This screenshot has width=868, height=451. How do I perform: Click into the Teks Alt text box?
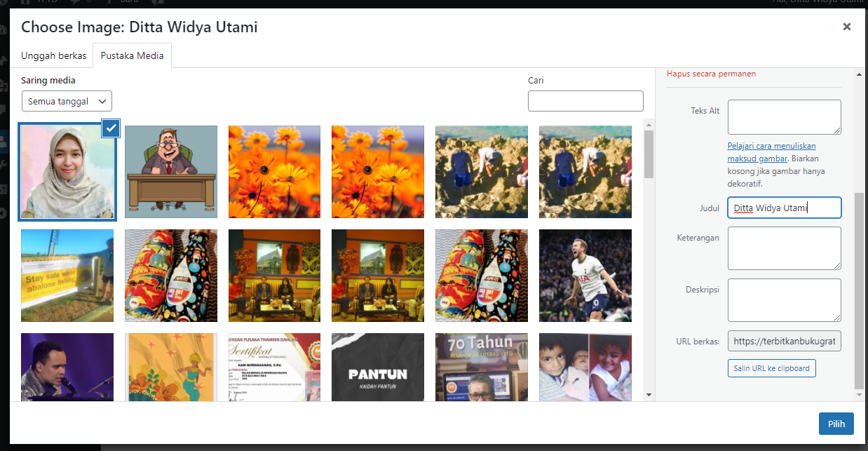tap(784, 117)
